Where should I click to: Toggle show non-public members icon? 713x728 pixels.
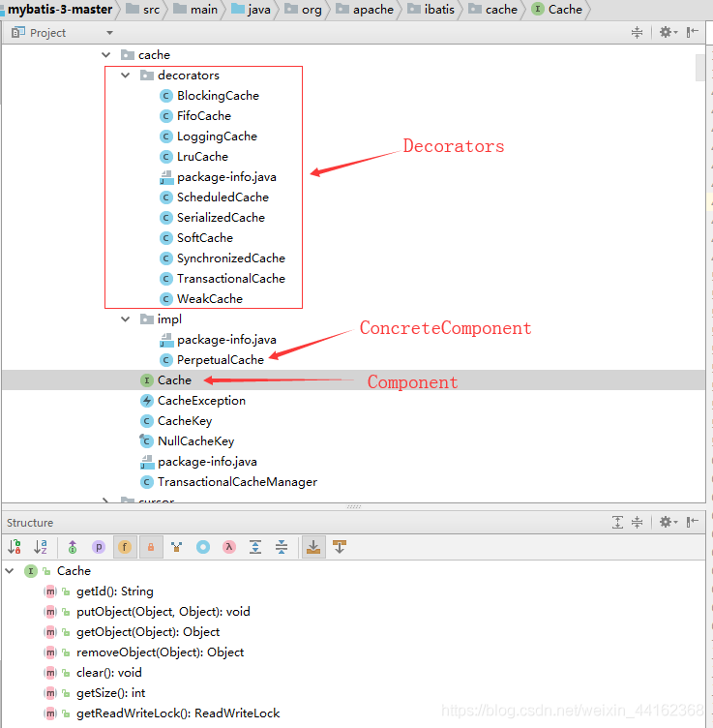[151, 547]
